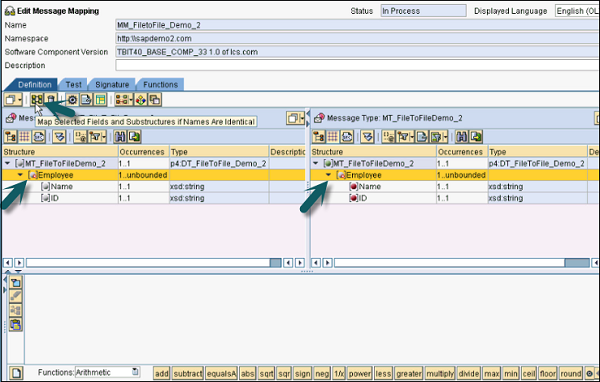The height and width of the screenshot is (382, 600).
Task: Collapse source MT_FileToFileDemo_2 root node
Action: [7, 163]
